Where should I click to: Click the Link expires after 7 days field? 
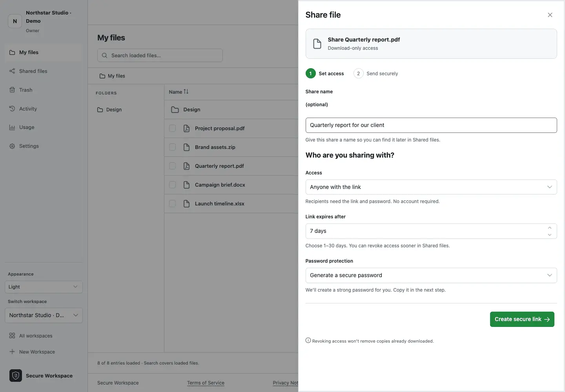pos(431,231)
